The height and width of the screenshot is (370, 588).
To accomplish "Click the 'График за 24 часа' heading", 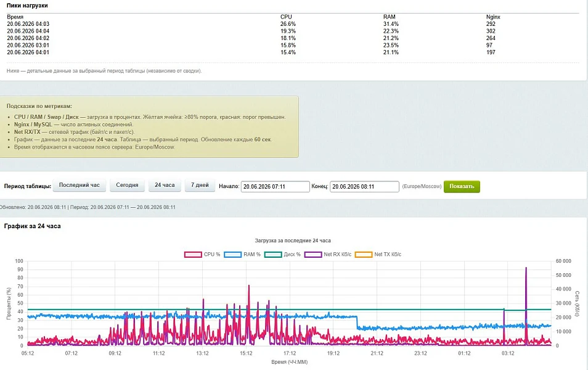I will tap(32, 226).
